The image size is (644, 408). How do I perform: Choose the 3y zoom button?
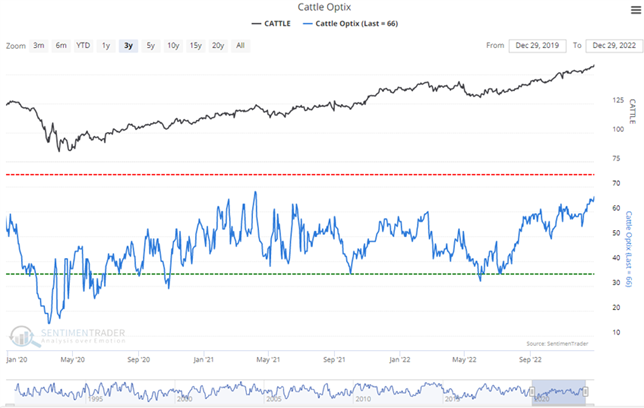tap(127, 46)
